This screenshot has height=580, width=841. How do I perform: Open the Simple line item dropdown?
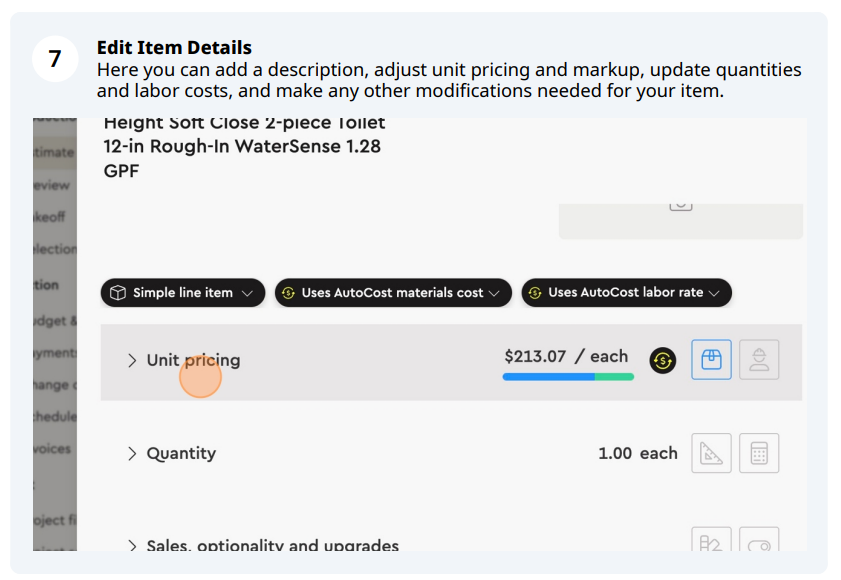183,293
